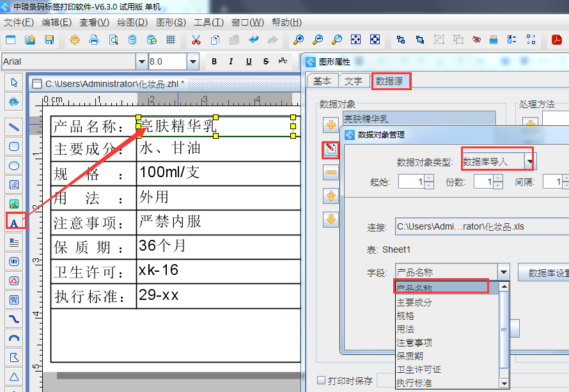Select the Line drawing tool
This screenshot has height=392, width=569.
click(x=13, y=127)
